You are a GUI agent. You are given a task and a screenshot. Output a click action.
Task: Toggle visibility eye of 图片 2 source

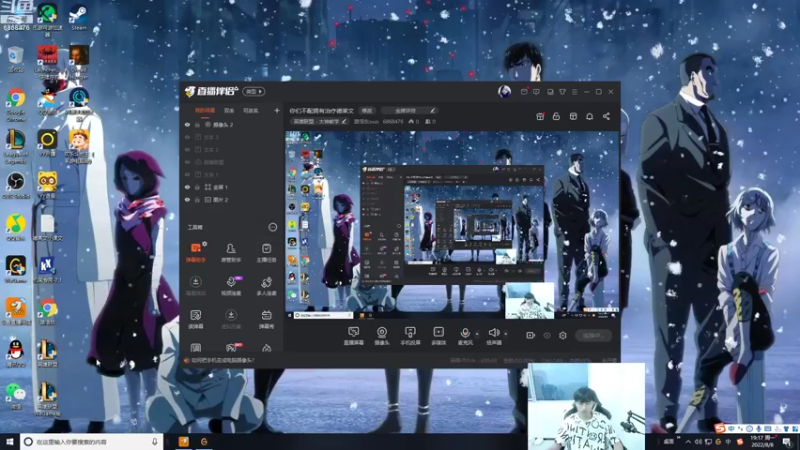[x=187, y=199]
